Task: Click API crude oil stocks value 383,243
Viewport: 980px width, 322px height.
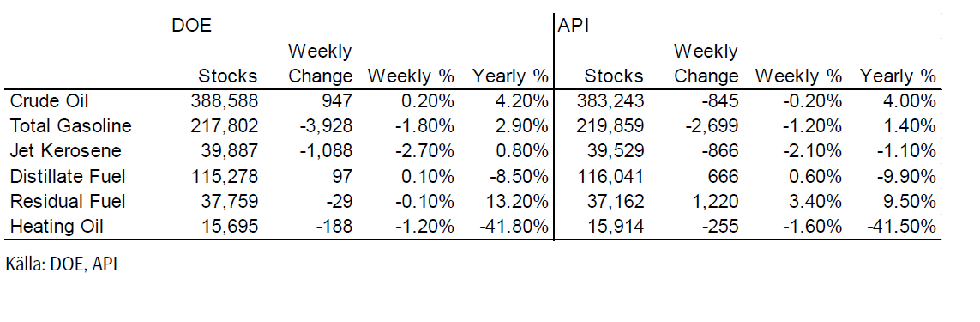Action: click(x=610, y=101)
